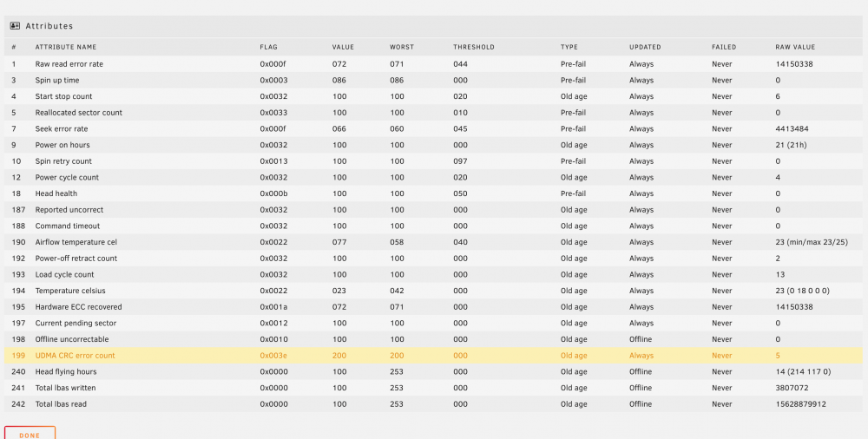This screenshot has width=868, height=439.
Task: Click value 066 for Seek error rate
Action: tap(339, 129)
